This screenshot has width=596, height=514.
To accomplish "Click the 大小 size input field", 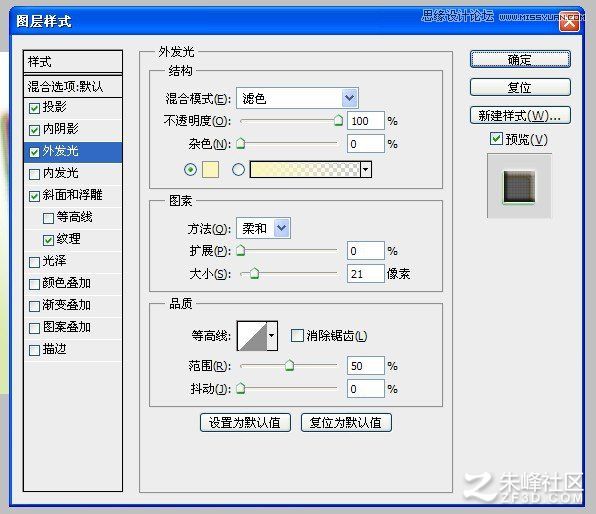I will (366, 274).
